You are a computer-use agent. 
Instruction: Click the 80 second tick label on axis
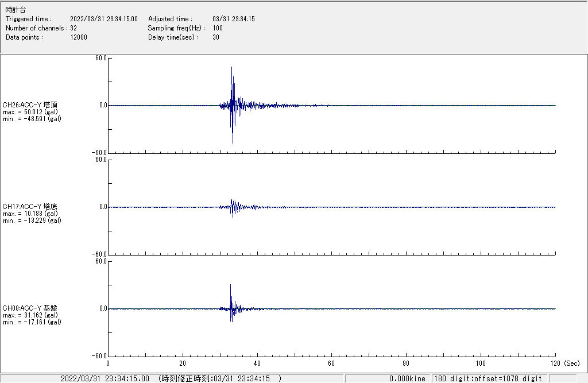[406, 363]
